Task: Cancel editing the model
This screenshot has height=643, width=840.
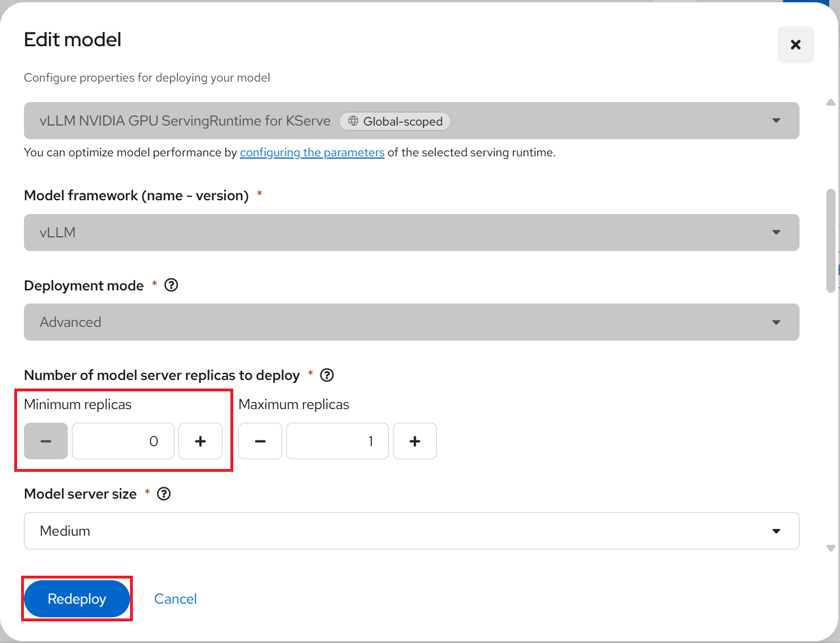Action: tap(175, 599)
